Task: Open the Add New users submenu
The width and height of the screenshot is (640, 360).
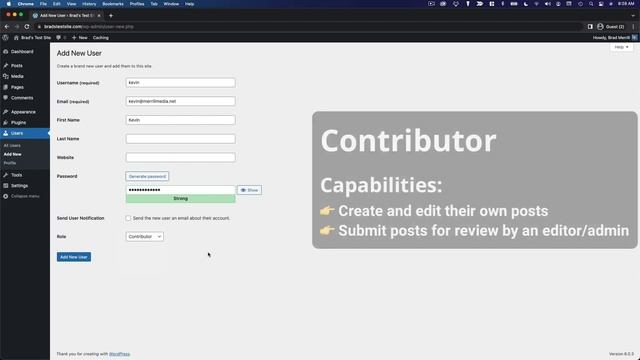Action: click(12, 154)
